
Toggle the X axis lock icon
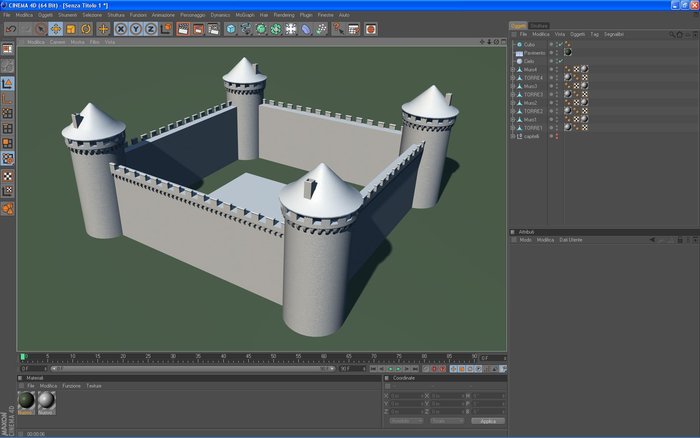(x=120, y=29)
